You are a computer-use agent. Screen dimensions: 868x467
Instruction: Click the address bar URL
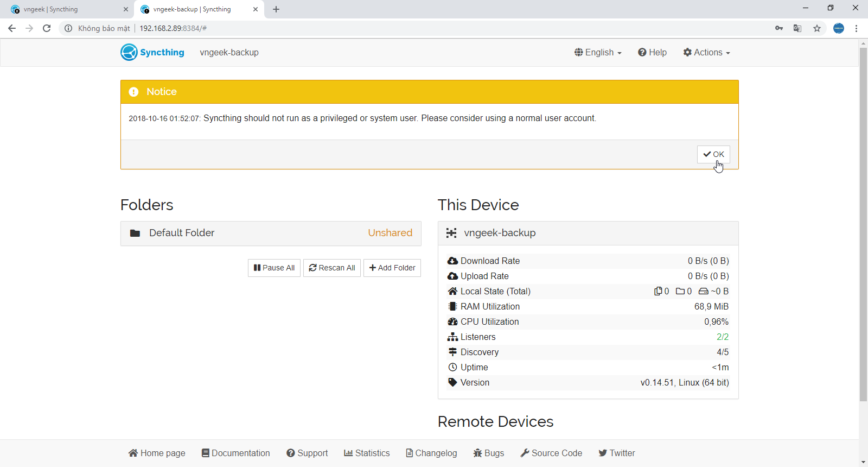pos(173,28)
